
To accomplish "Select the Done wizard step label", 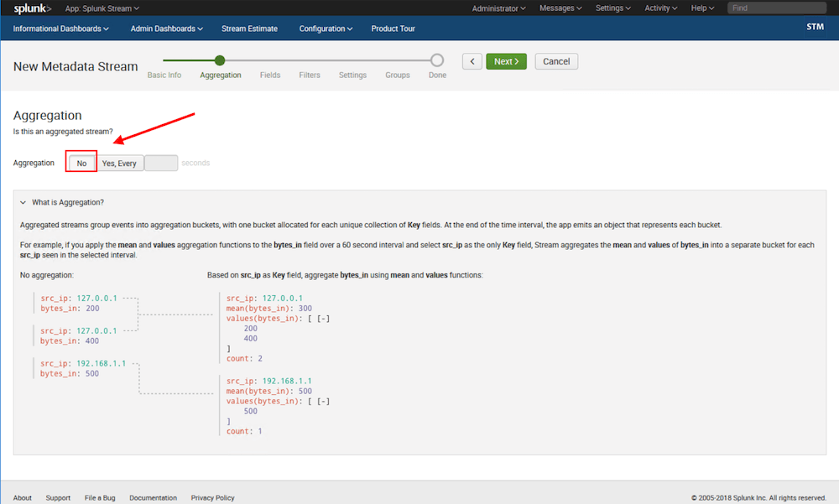I will [x=437, y=75].
